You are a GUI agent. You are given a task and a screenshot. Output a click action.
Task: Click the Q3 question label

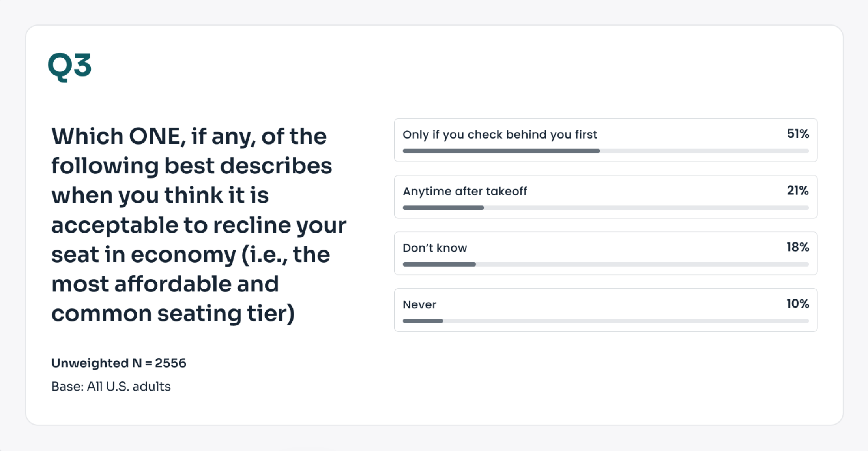(69, 66)
